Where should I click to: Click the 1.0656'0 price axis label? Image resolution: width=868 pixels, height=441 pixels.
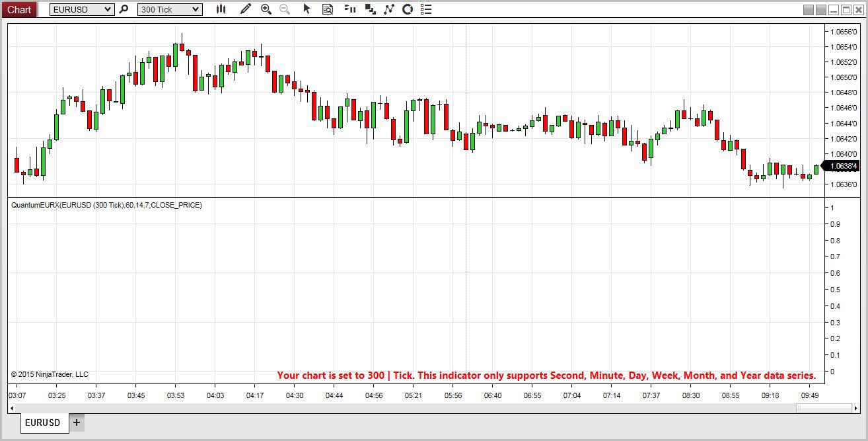tap(843, 32)
